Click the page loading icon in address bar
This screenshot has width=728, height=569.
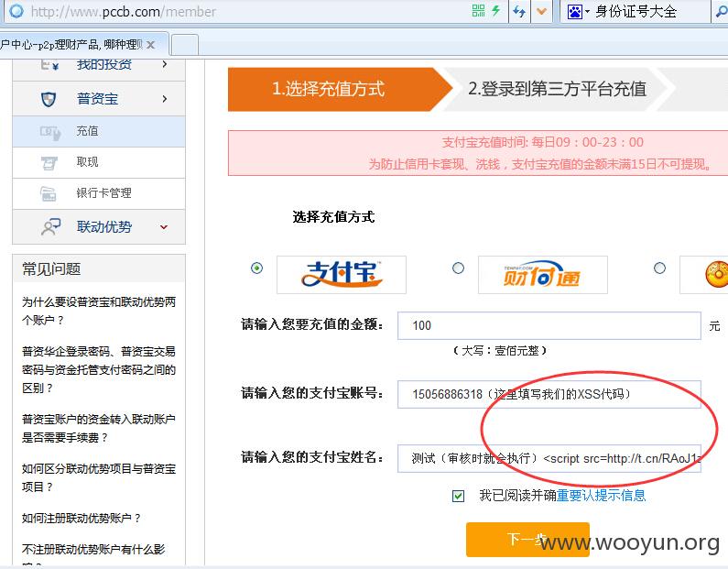[16, 11]
